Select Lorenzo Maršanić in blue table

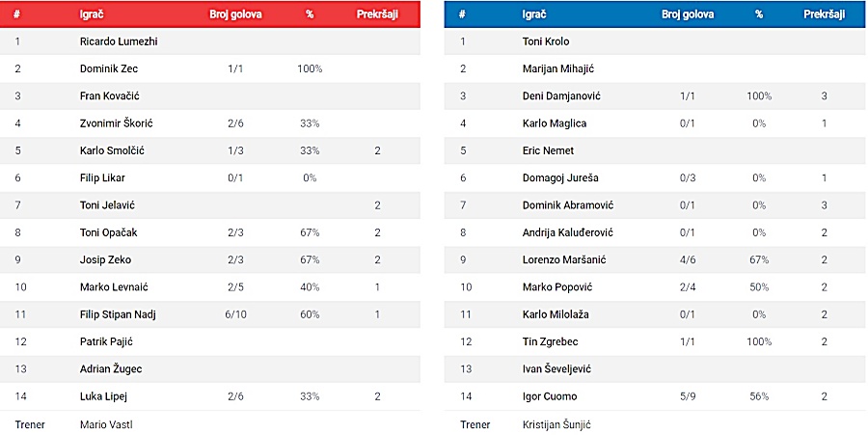tap(563, 259)
